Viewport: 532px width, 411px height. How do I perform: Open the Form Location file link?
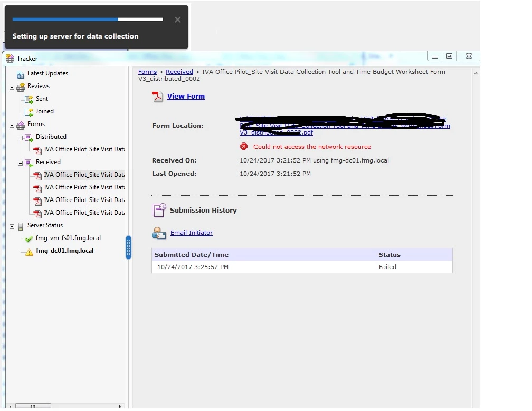tap(345, 126)
